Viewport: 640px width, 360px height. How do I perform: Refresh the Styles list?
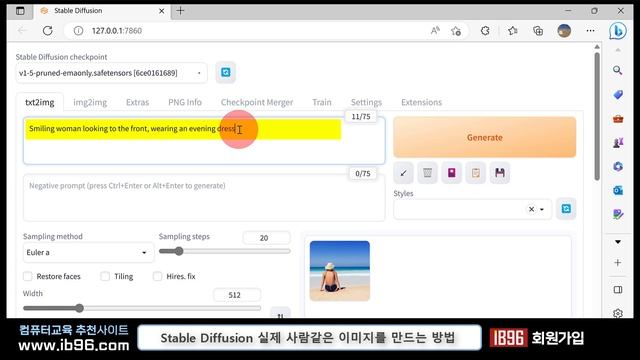point(566,209)
